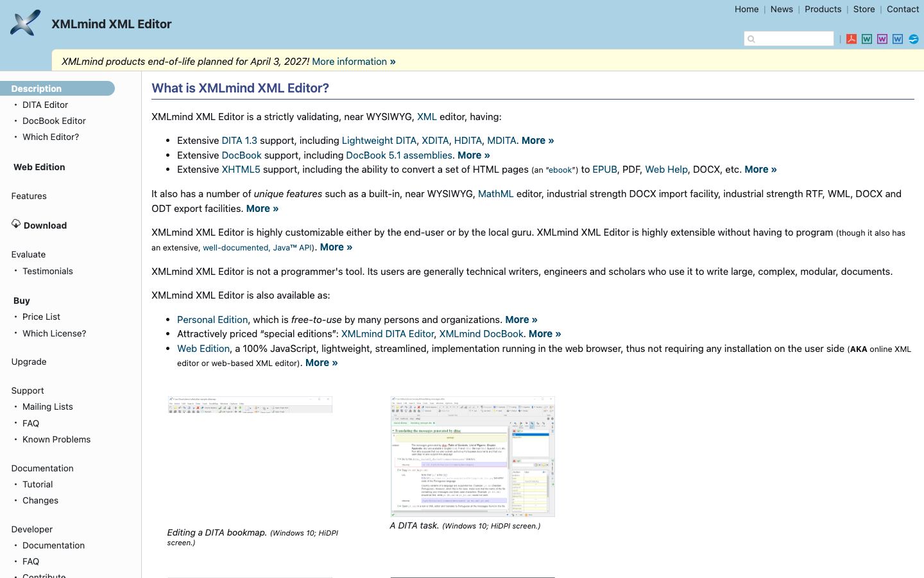Go to DITA Editor in sidebar
Screen dimensions: 924x578
[45, 105]
